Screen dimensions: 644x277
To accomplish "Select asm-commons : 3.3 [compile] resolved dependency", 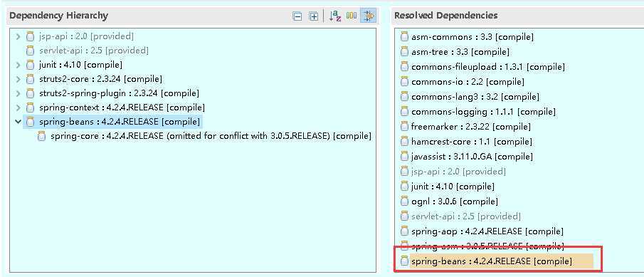I will coord(473,37).
